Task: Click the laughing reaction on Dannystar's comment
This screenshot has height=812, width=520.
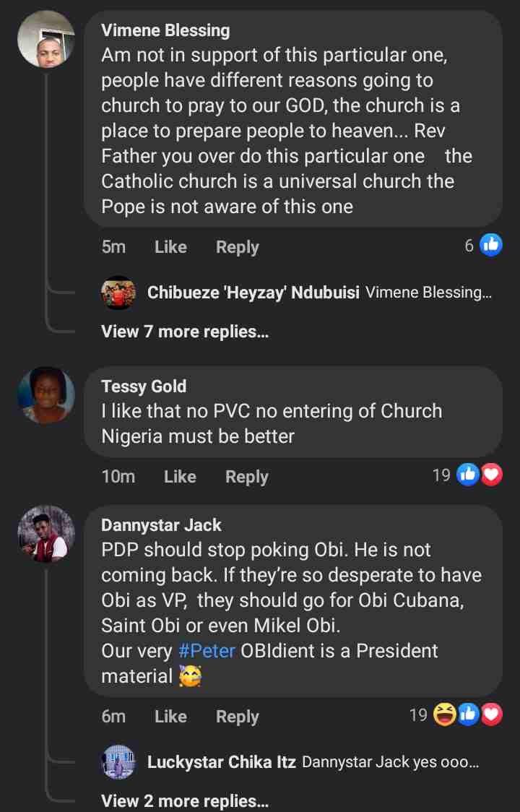Action: [445, 715]
